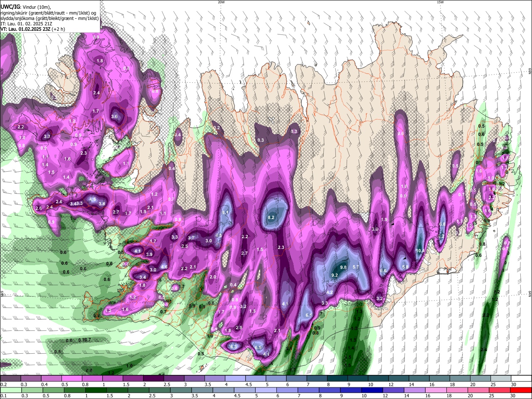Click the 9.2 precipitation value on map
This screenshot has width=532, height=399.
[x=335, y=275]
